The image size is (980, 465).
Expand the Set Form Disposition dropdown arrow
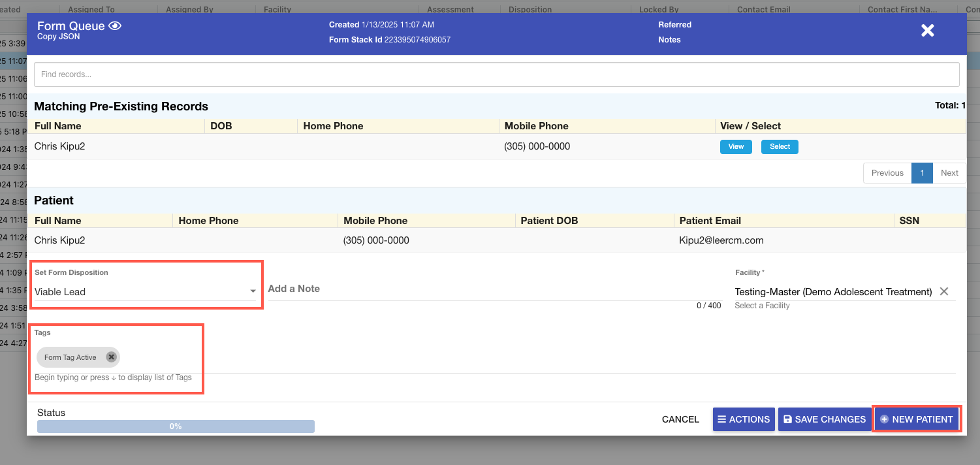(253, 292)
